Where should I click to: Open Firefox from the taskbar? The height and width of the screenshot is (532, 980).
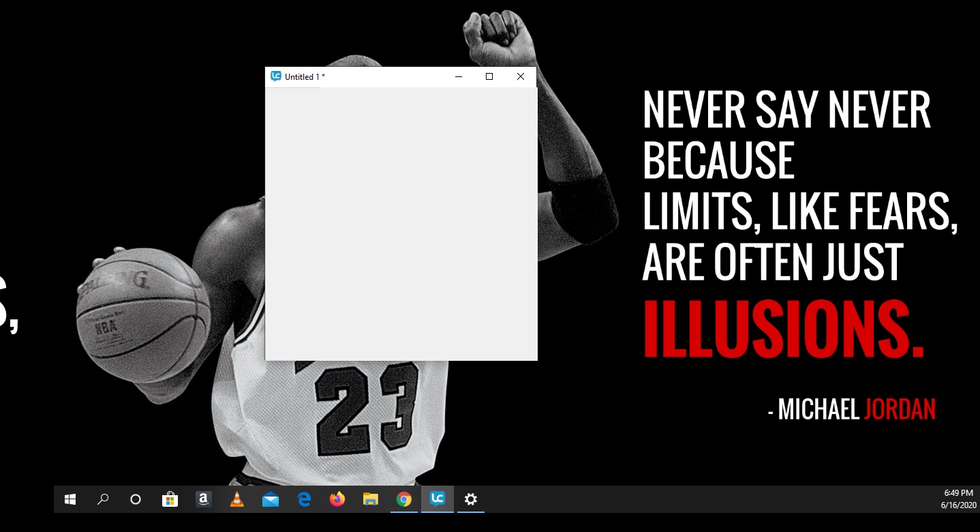(337, 499)
